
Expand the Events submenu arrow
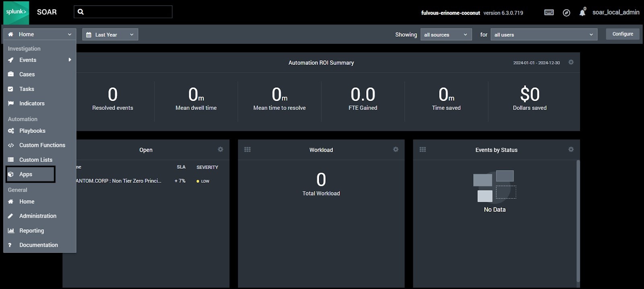70,60
